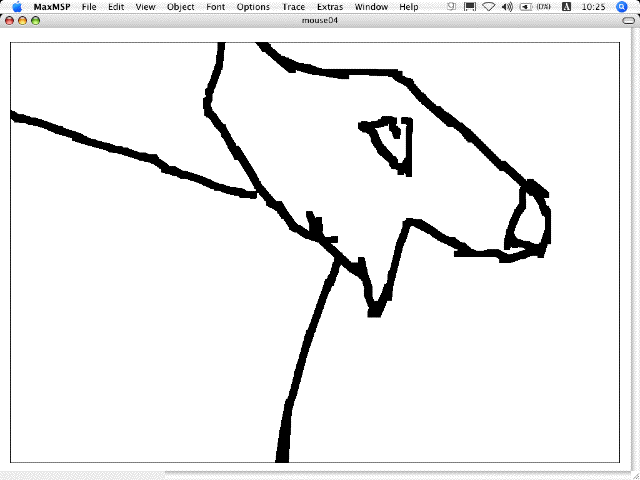640x480 pixels.
Task: Open the Window menu
Action: pyautogui.click(x=371, y=7)
